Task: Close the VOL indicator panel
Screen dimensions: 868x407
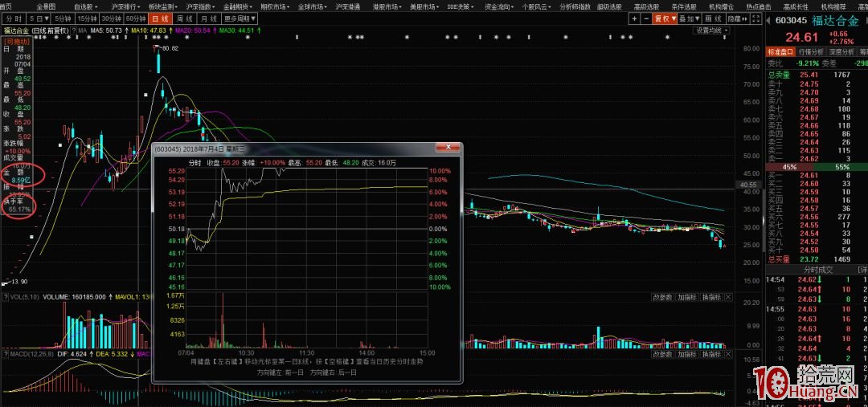Action: [728, 298]
